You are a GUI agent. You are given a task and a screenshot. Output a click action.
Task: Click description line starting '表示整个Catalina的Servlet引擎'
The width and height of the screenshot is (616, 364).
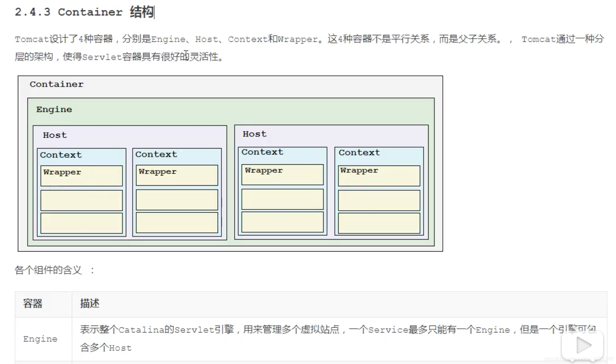[x=338, y=330]
